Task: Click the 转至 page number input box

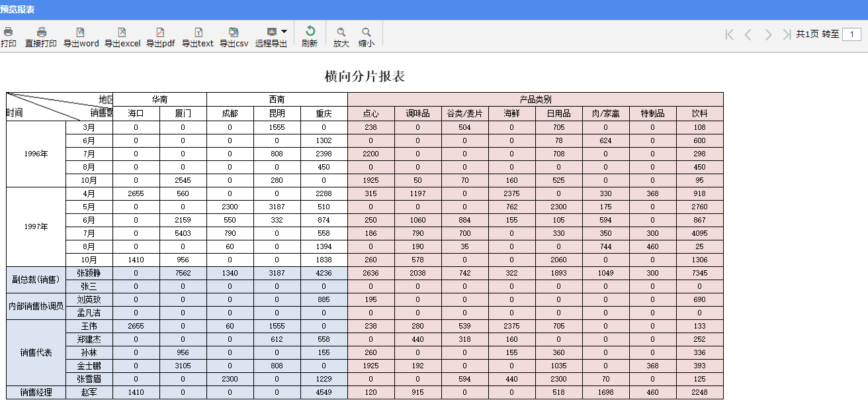Action: tap(851, 34)
